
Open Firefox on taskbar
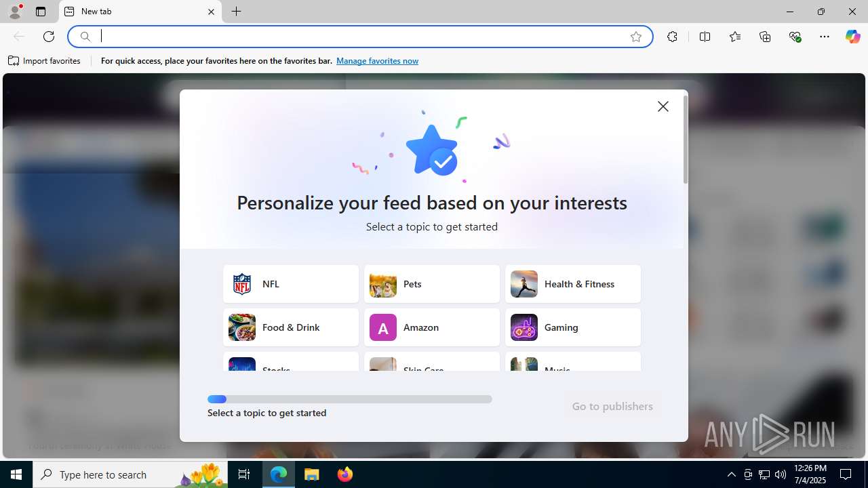345,474
